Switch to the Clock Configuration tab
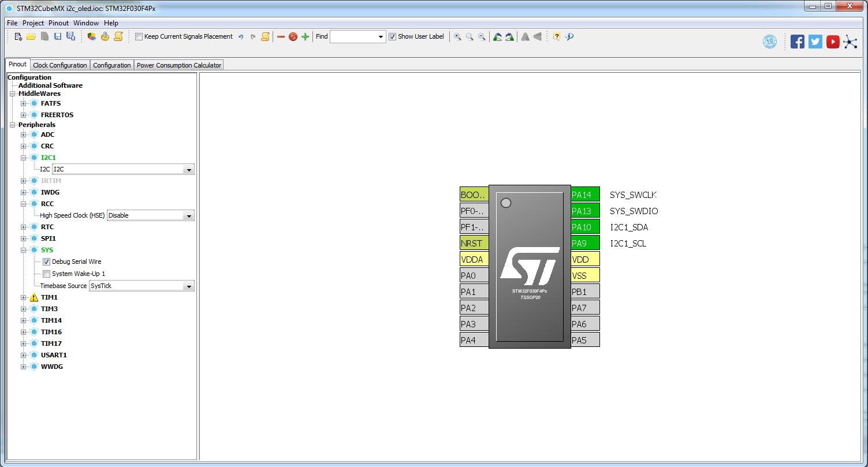Image resolution: width=868 pixels, height=467 pixels. coord(60,65)
